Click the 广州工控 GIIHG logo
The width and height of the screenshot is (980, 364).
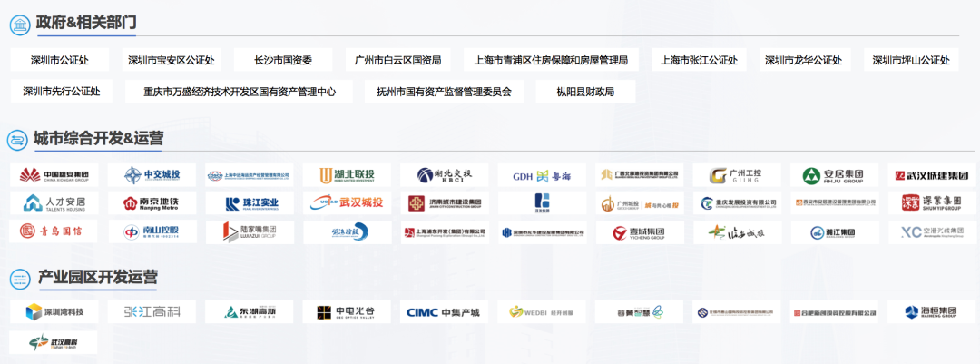pyautogui.click(x=736, y=175)
